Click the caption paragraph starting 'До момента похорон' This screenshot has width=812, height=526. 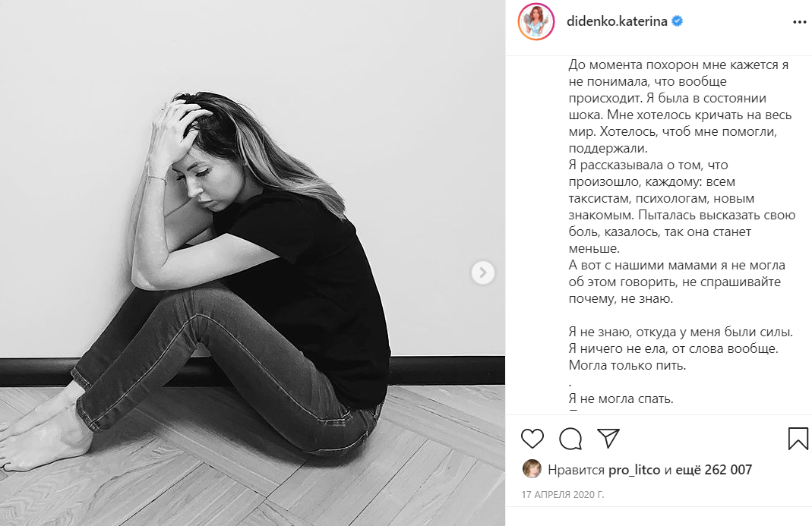click(x=680, y=107)
